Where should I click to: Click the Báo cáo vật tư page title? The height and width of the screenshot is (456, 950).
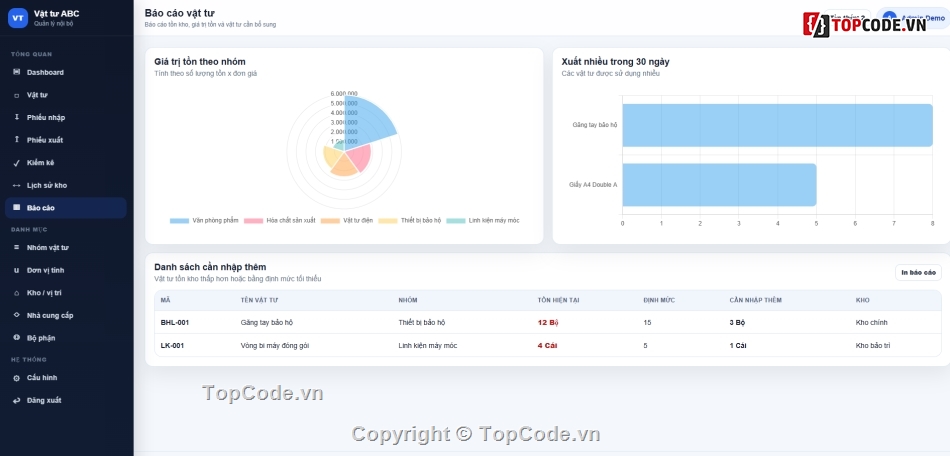[179, 13]
